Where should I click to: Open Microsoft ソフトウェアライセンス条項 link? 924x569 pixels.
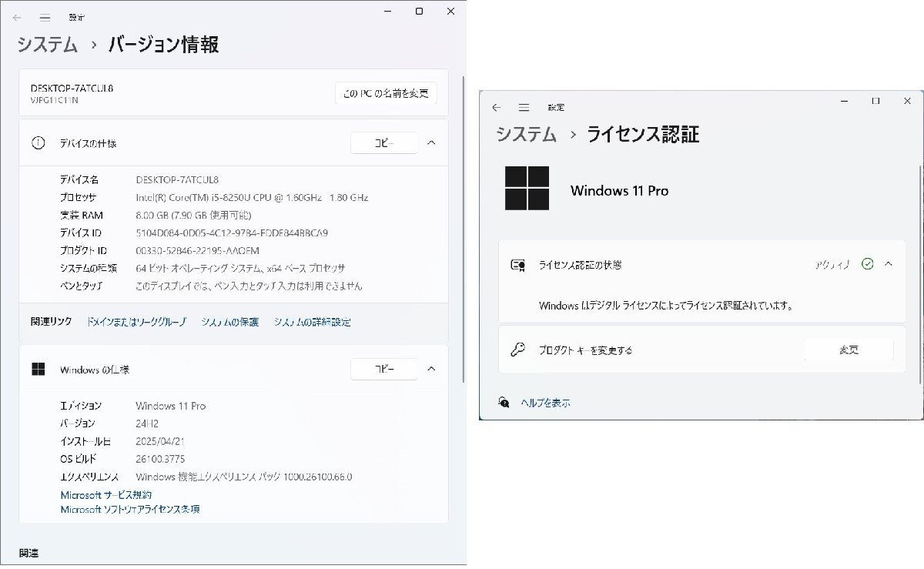pyautogui.click(x=129, y=509)
